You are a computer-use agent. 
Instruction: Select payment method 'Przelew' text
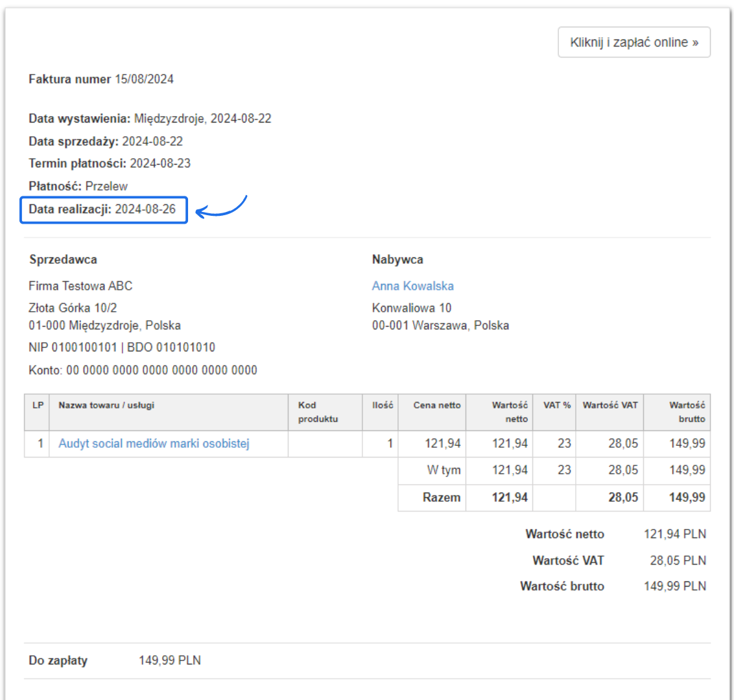click(x=106, y=186)
